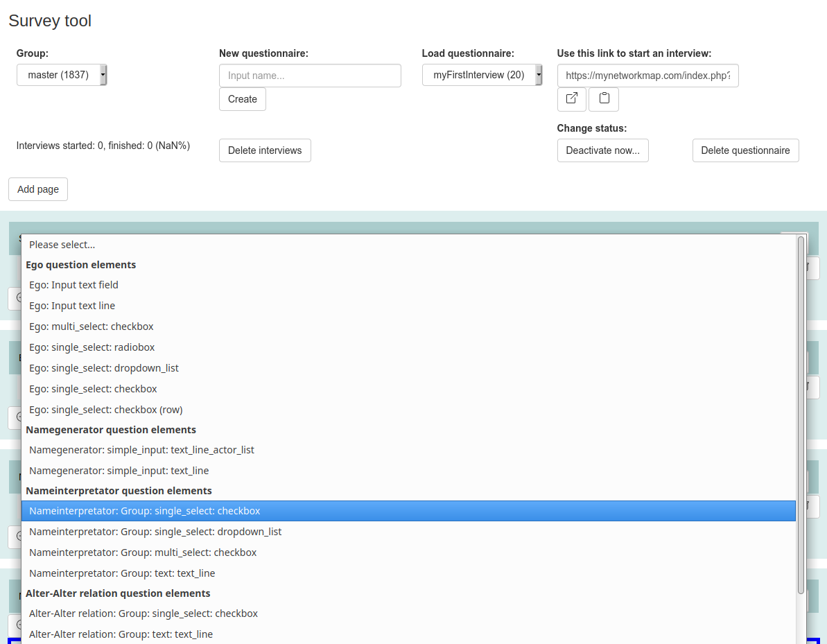Select 'Namegenerator: simple_input: text_line' option

tap(408, 471)
